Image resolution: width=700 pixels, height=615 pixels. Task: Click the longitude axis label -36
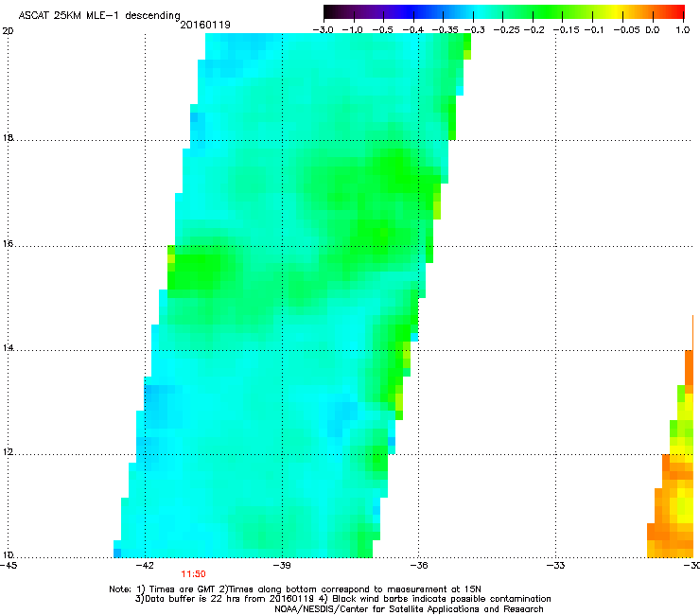[419, 566]
